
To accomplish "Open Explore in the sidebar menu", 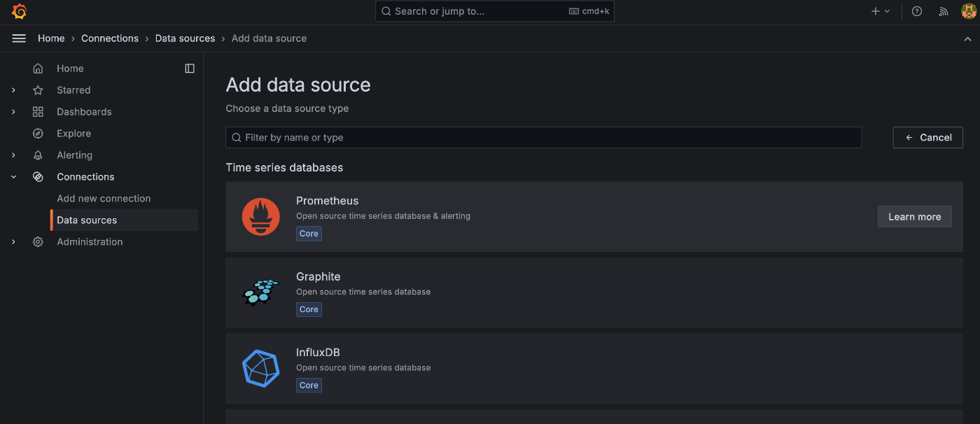I will [74, 134].
